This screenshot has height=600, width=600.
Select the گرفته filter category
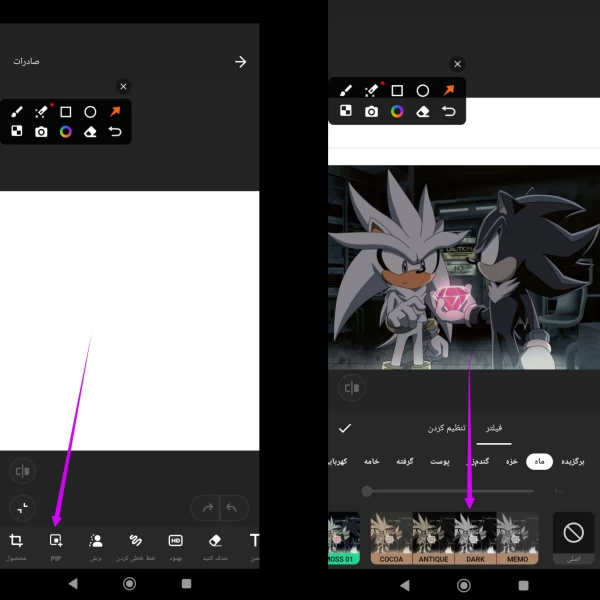tap(404, 461)
